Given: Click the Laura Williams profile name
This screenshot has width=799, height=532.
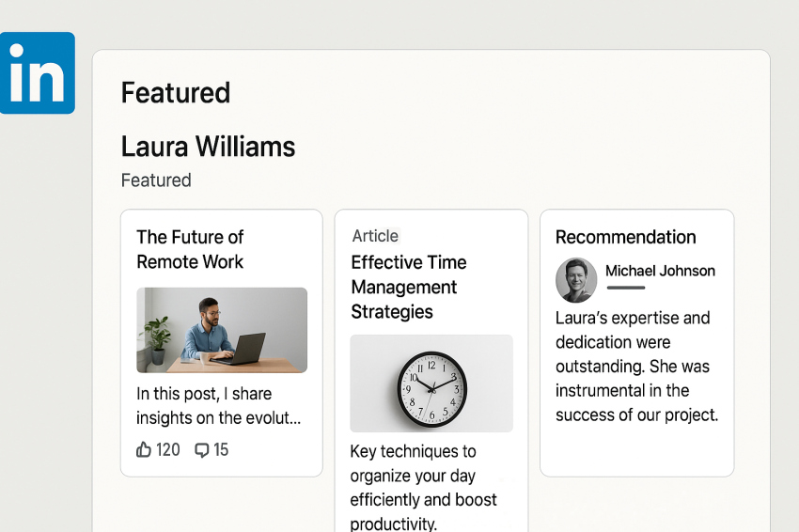Looking at the screenshot, I should pyautogui.click(x=208, y=147).
